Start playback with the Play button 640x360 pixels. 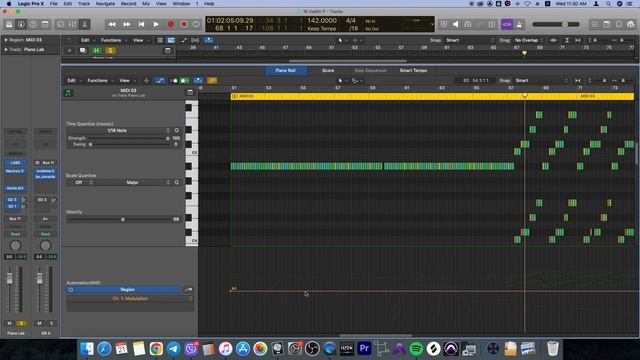(x=156, y=24)
